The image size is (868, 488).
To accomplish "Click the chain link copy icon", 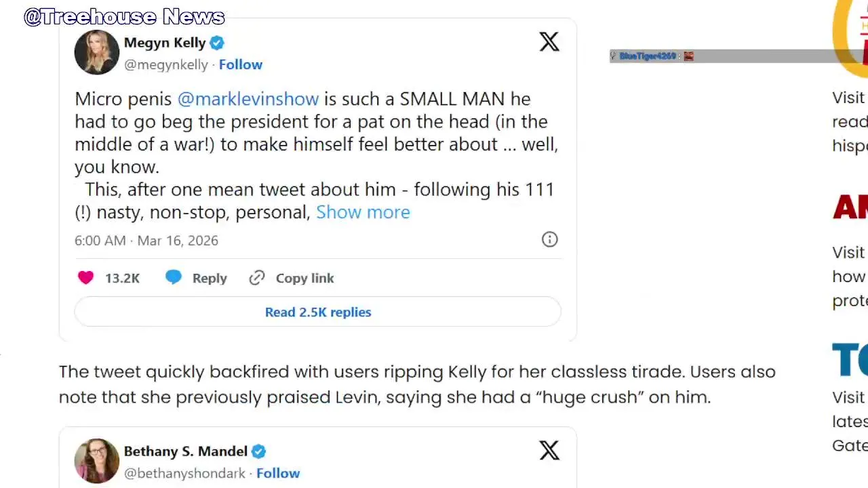I will coord(256,278).
